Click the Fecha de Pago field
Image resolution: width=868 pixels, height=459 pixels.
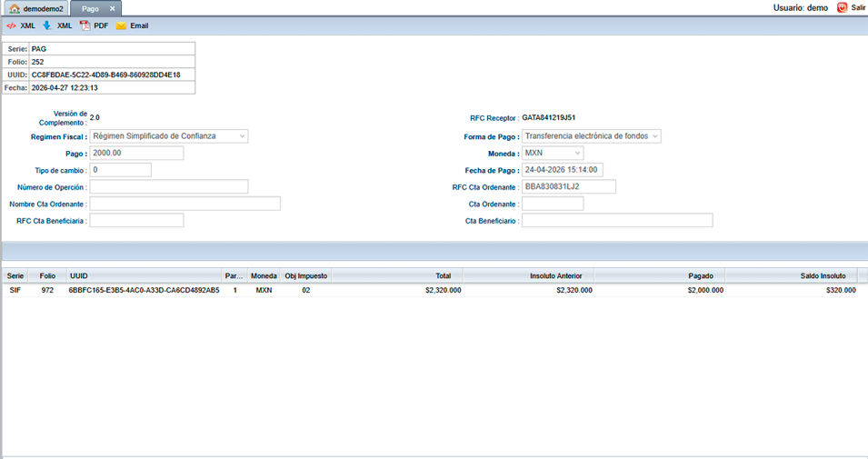click(x=563, y=170)
